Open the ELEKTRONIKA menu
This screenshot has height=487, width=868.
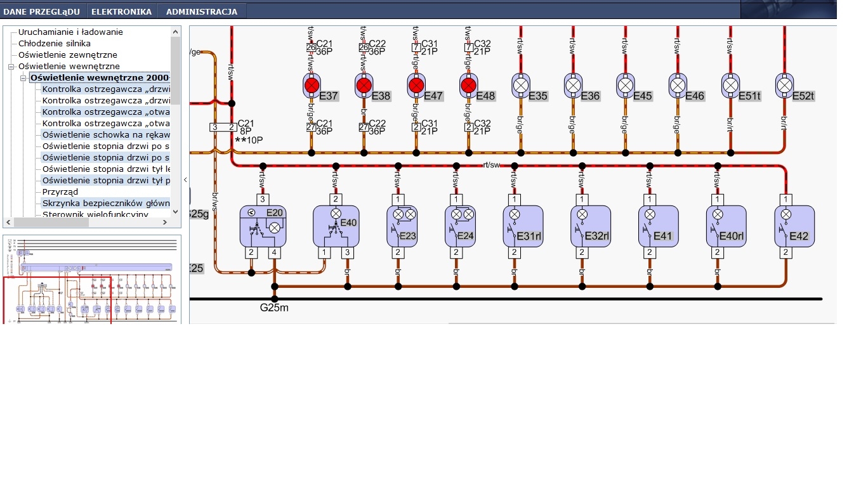(122, 11)
